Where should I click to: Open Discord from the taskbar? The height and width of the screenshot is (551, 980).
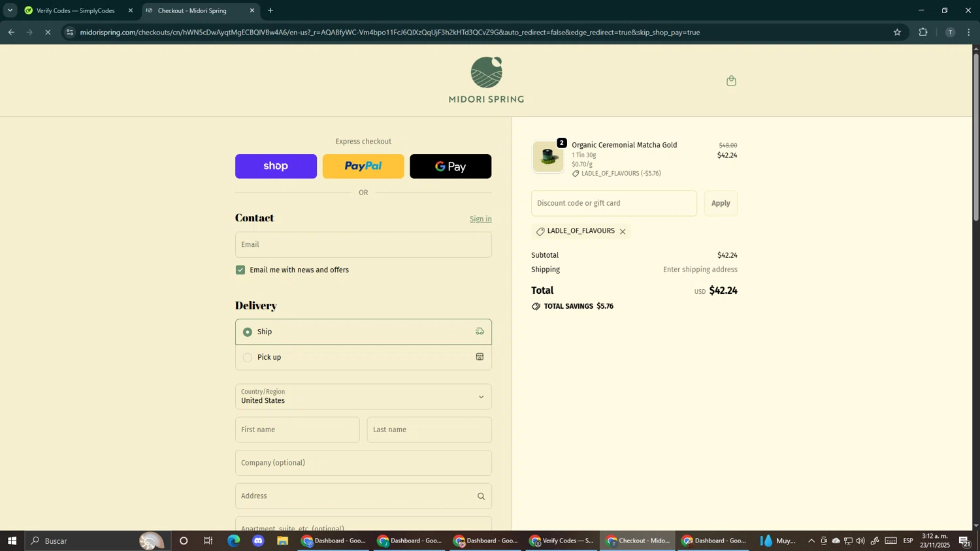(258, 541)
